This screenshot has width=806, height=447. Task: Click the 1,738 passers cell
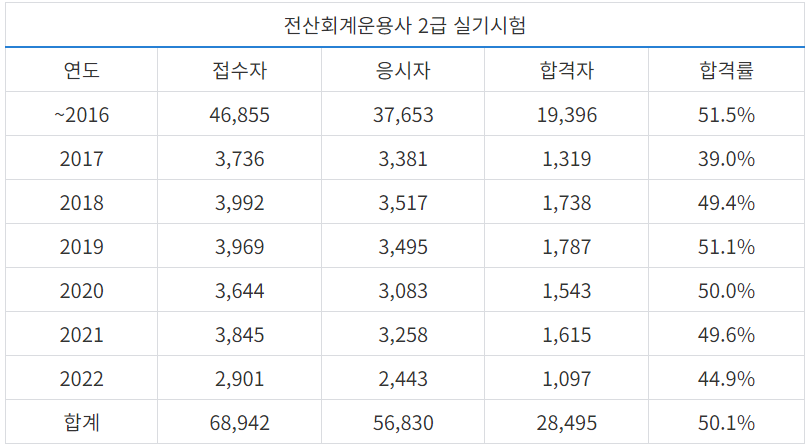566,202
